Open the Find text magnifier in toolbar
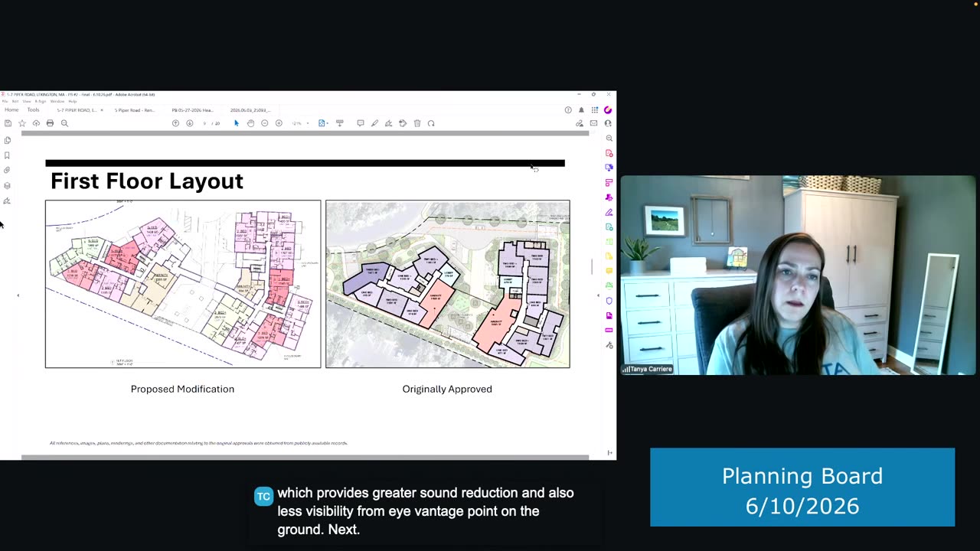The width and height of the screenshot is (980, 551). click(64, 123)
